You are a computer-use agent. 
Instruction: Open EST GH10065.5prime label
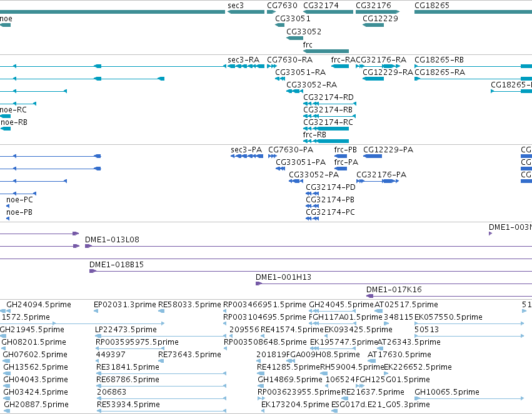point(447,392)
